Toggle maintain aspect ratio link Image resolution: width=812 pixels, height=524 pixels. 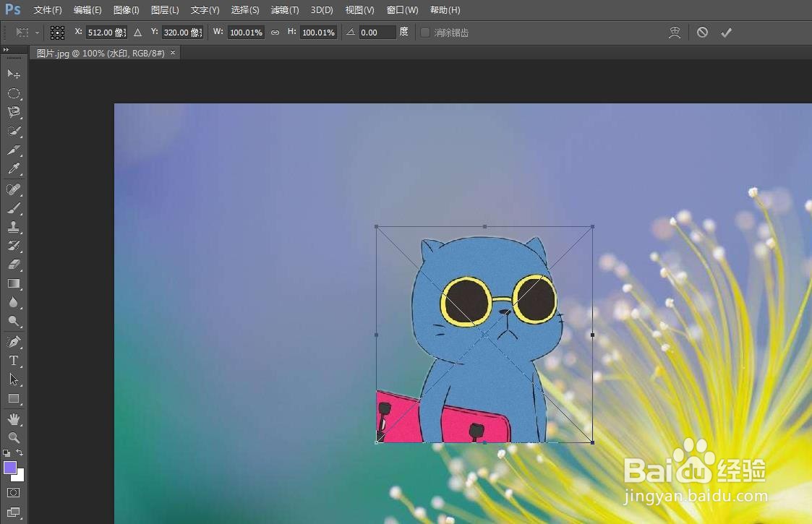coord(275,33)
